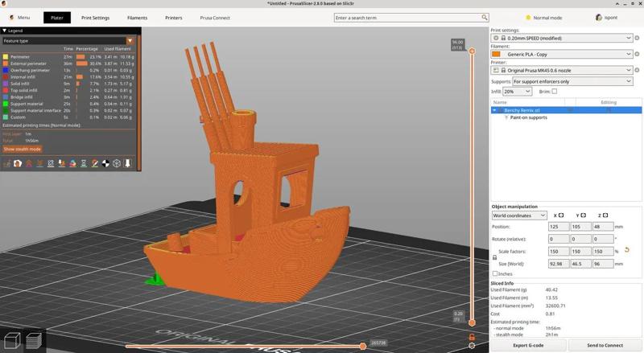The image size is (644, 353).
Task: Toggle Seams icon in legend toolbar
Action: pos(51,163)
